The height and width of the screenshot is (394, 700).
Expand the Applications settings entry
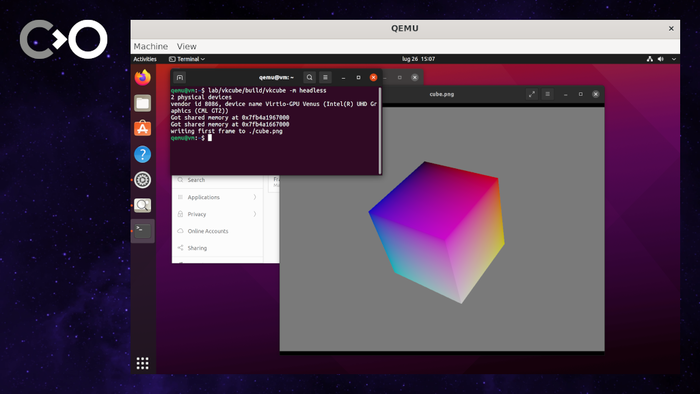217,197
